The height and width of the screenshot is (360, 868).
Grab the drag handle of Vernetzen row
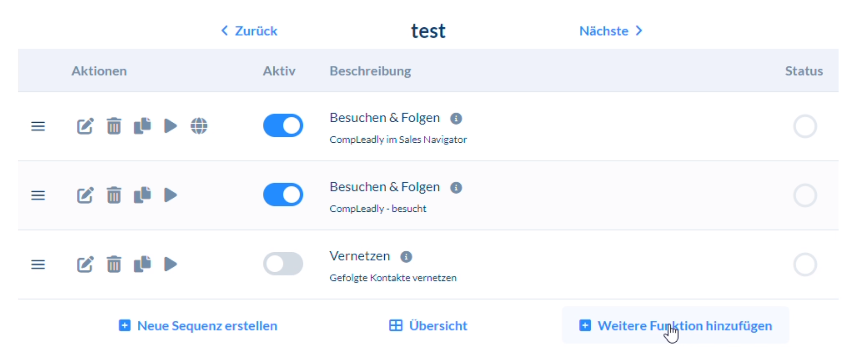coord(38,265)
